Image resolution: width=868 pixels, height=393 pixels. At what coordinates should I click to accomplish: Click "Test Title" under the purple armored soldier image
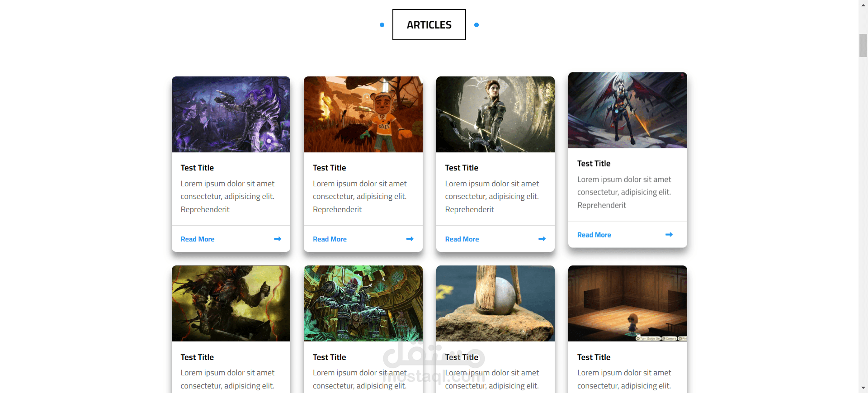[197, 168]
